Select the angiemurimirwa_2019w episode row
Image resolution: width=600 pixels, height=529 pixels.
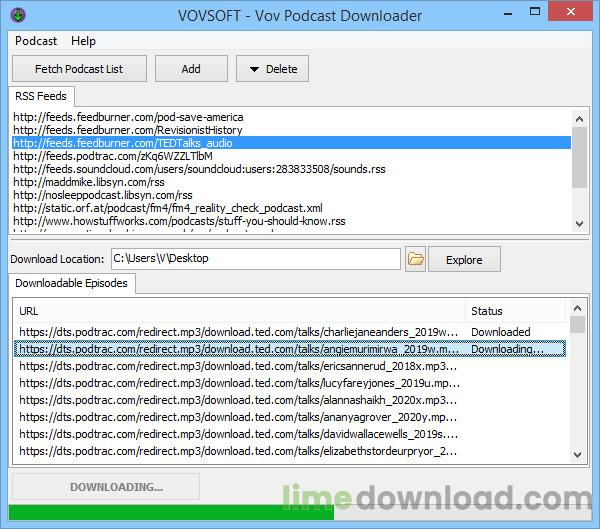(290, 349)
